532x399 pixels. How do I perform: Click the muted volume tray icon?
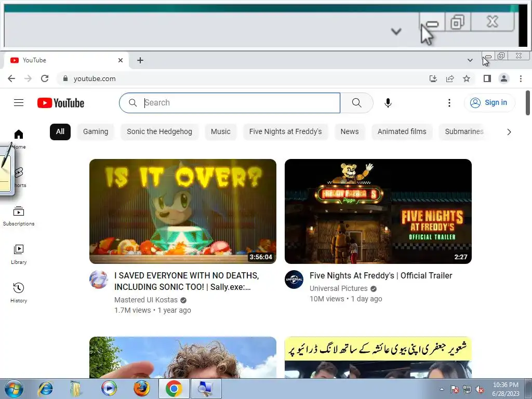point(480,390)
